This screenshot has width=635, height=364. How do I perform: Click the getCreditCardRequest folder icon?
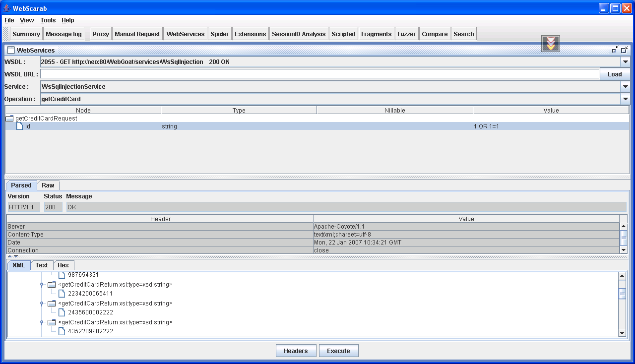(x=9, y=118)
